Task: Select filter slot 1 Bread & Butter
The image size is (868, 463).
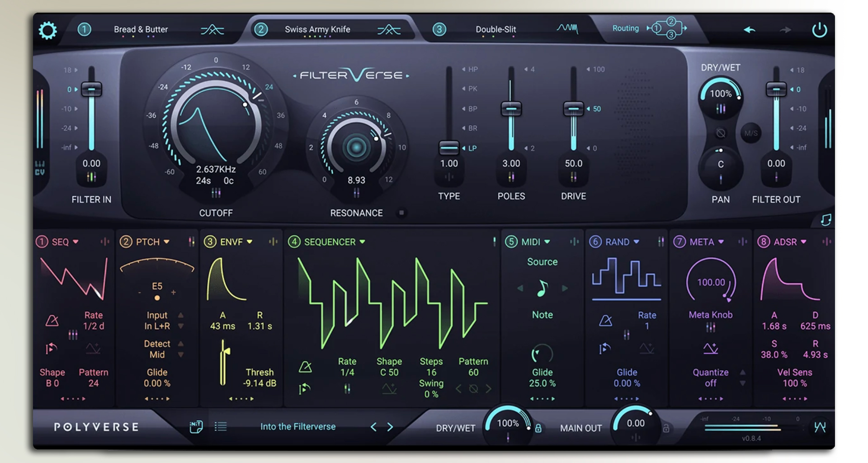Action: coord(141,29)
